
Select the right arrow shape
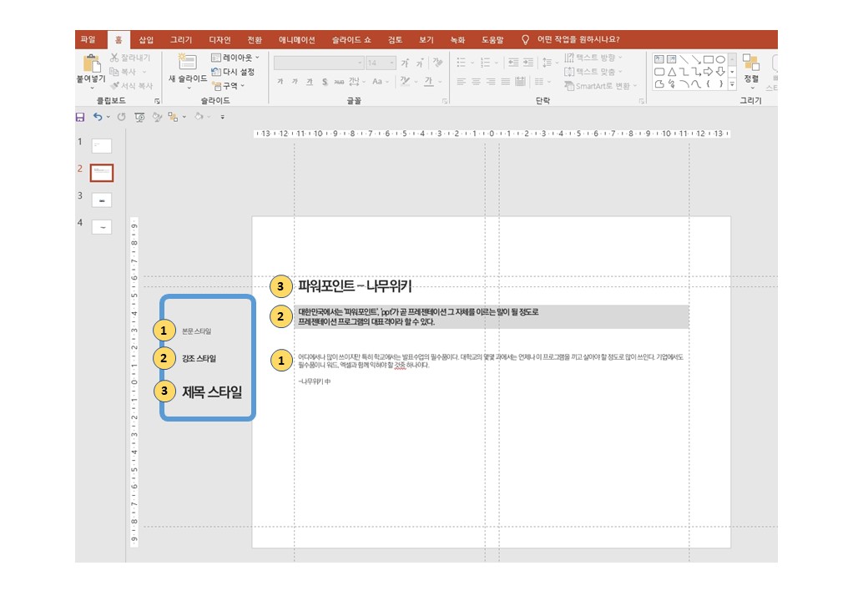tap(708, 72)
